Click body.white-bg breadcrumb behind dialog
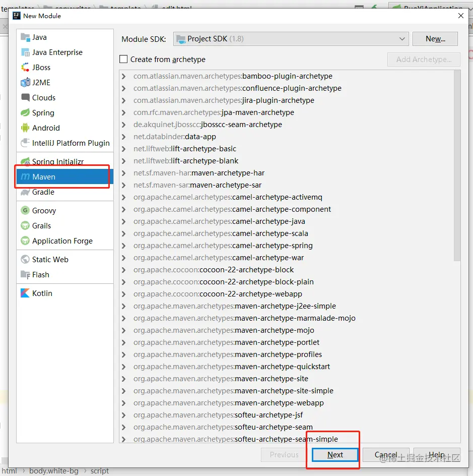Viewport: 473px width, 476px height. click(x=54, y=471)
